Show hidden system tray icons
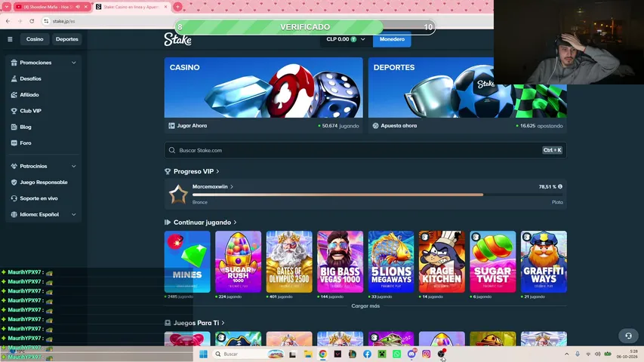 pyautogui.click(x=567, y=354)
